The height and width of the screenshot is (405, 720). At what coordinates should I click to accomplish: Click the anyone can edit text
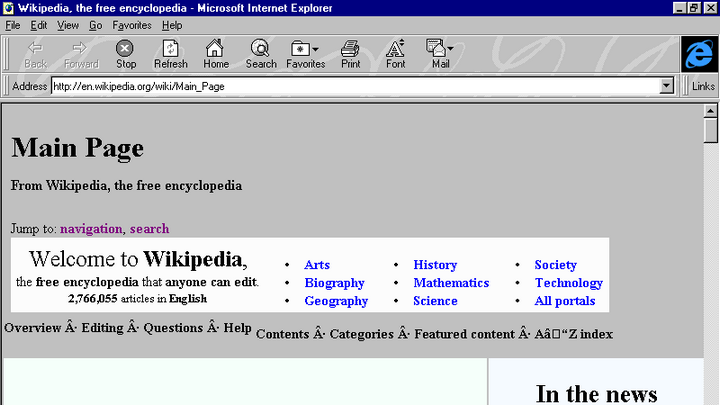point(211,282)
